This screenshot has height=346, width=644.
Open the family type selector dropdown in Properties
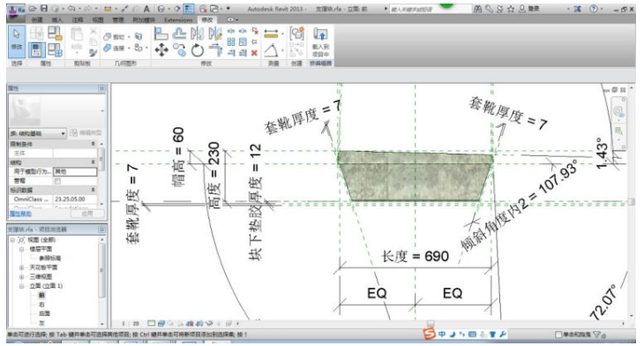(38, 133)
